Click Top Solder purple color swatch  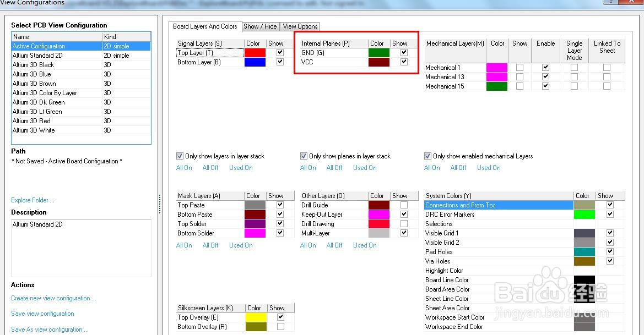tap(255, 224)
